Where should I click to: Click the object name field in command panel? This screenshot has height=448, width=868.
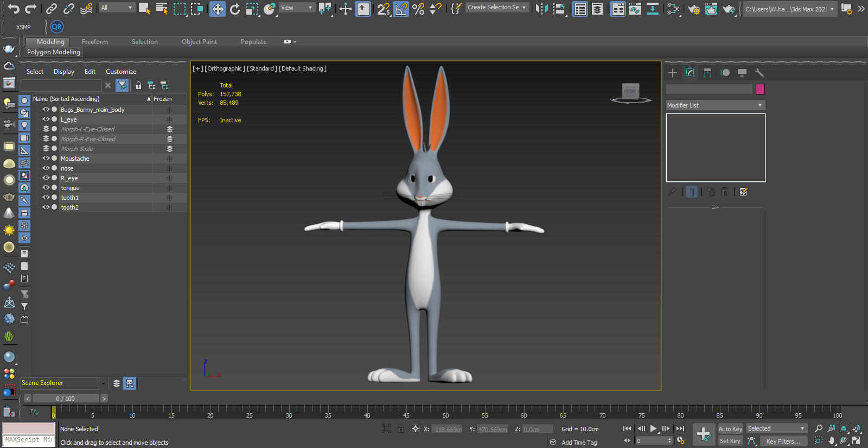pos(709,89)
